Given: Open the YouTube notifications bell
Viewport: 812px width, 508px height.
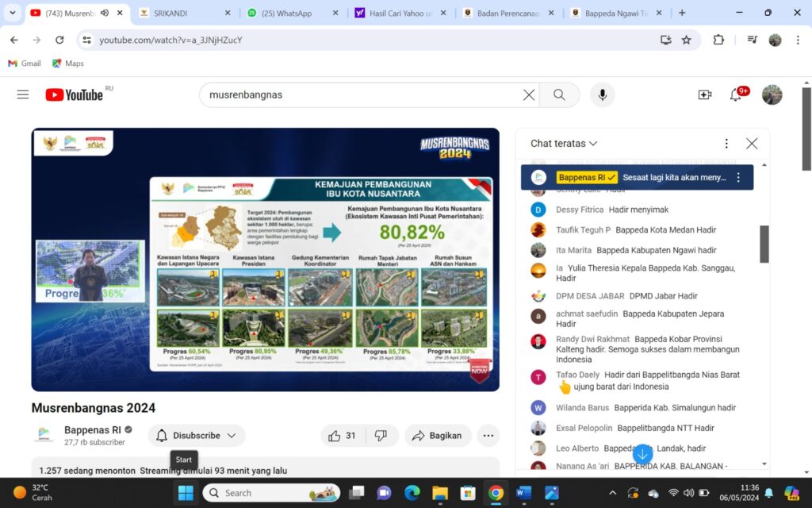Looking at the screenshot, I should [x=735, y=95].
